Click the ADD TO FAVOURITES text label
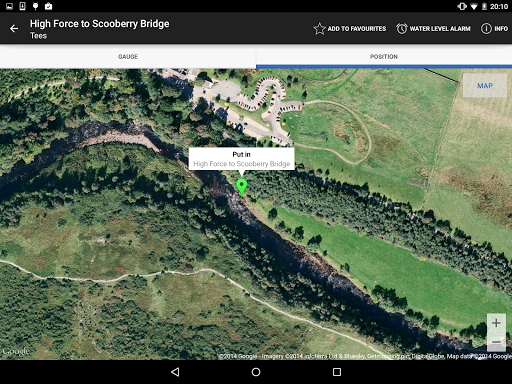 (x=357, y=29)
